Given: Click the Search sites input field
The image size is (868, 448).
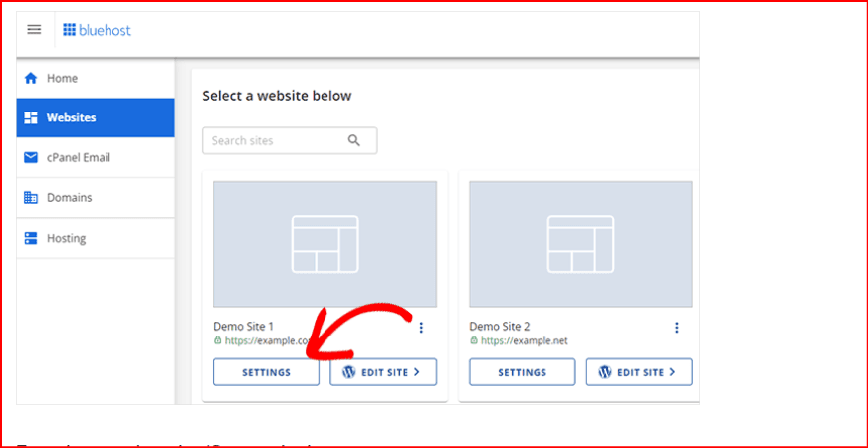Looking at the screenshot, I should [x=274, y=140].
